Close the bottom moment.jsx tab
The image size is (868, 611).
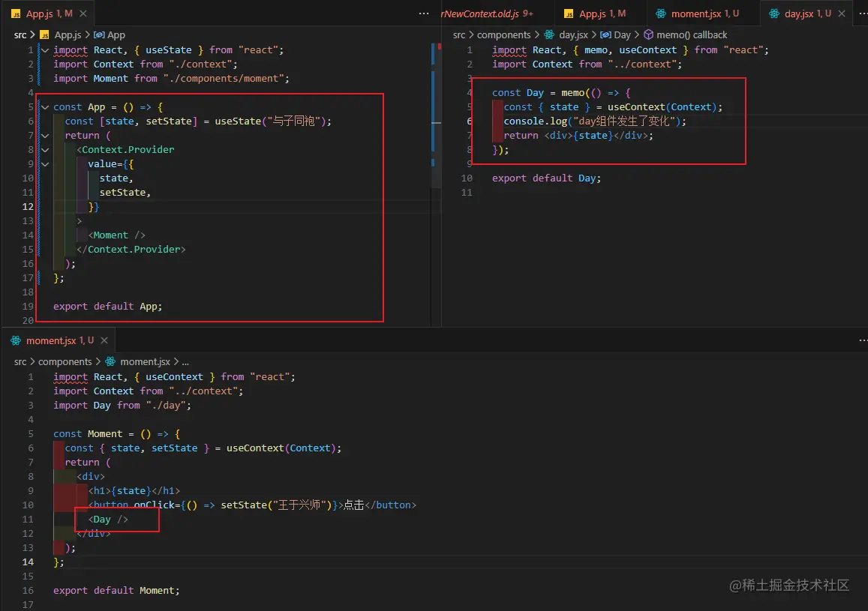click(x=104, y=340)
